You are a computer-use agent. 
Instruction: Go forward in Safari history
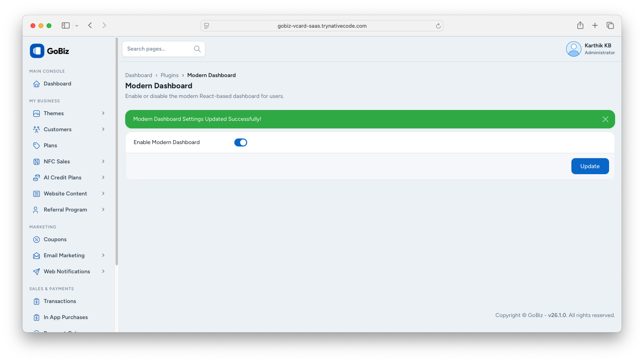click(104, 25)
